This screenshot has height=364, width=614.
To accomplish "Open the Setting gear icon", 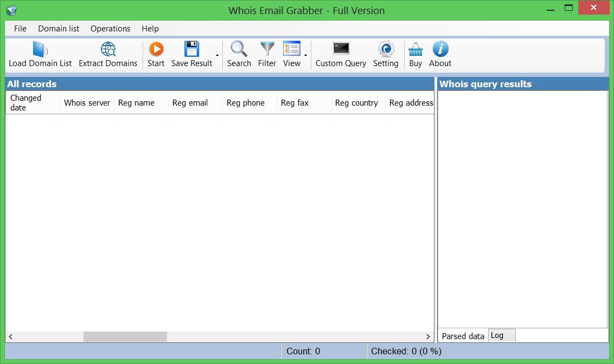I will click(x=386, y=49).
